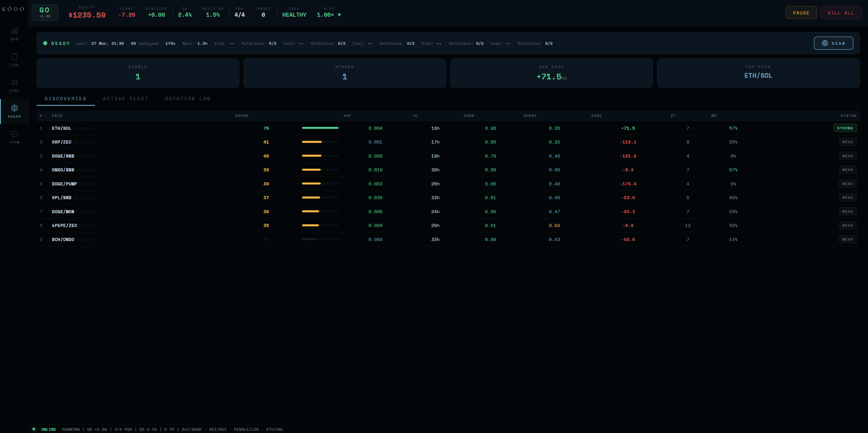This screenshot has width=868, height=433.
Task: Click the scan target icon inside the SCAN button
Action: [825, 43]
